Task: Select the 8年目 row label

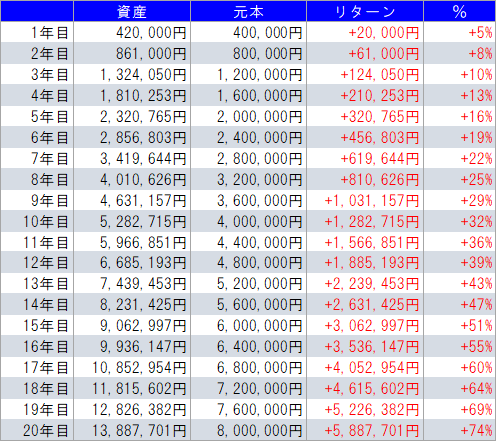Action: pyautogui.click(x=49, y=179)
